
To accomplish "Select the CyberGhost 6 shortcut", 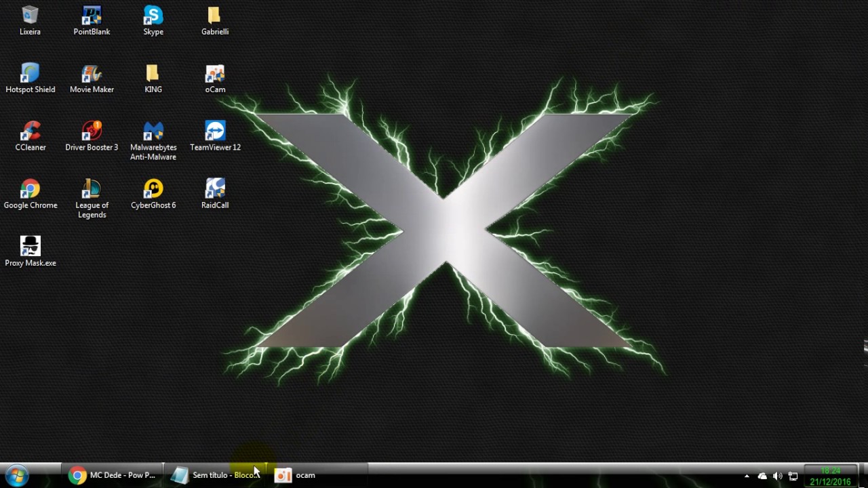I will (153, 194).
